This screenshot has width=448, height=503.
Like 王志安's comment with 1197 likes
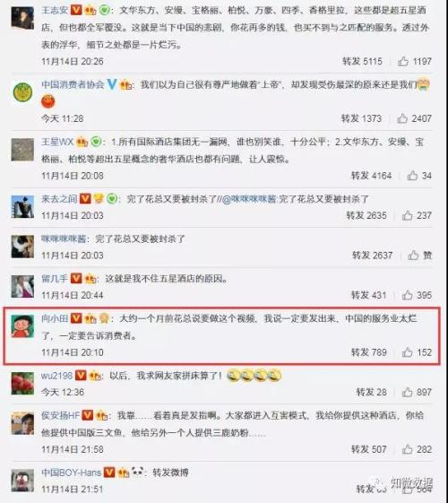(x=403, y=61)
